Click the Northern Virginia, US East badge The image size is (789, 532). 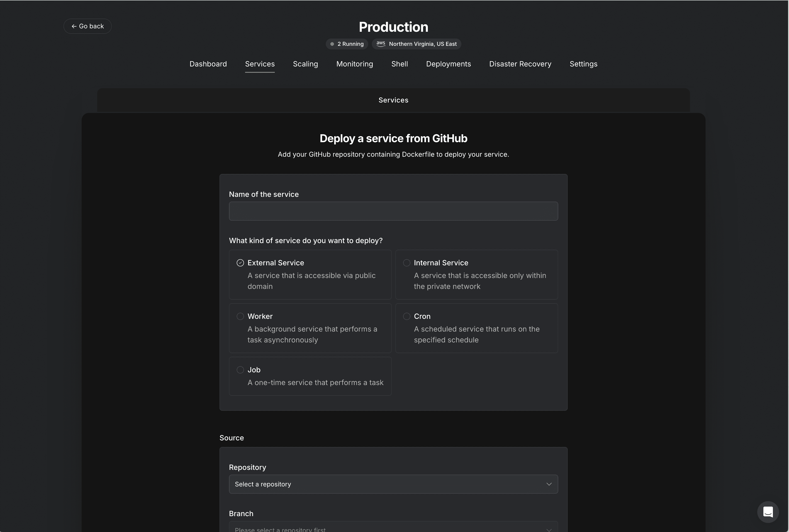[x=416, y=44]
